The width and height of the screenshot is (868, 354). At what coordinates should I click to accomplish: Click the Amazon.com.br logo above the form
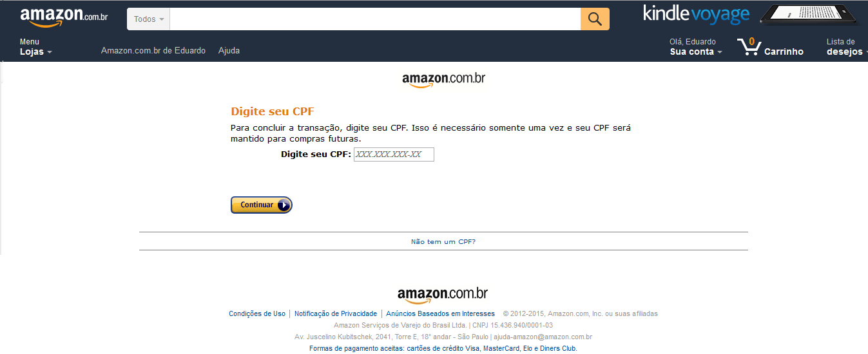[443, 80]
